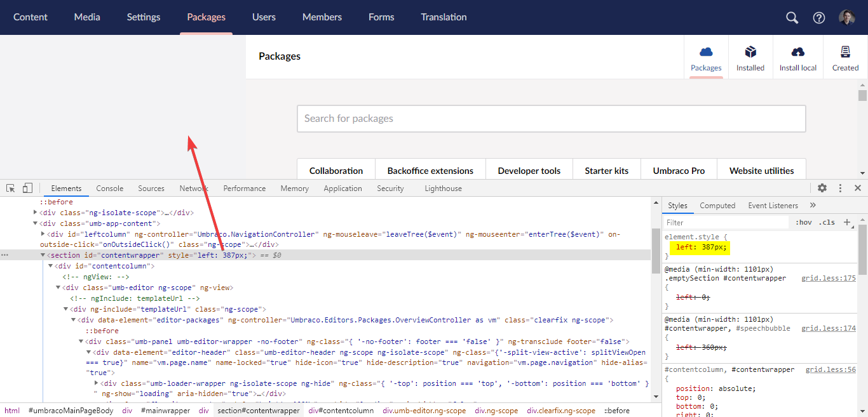This screenshot has width=868, height=417.
Task: Expand div#contentcolumn in the DOM tree
Action: (x=50, y=265)
